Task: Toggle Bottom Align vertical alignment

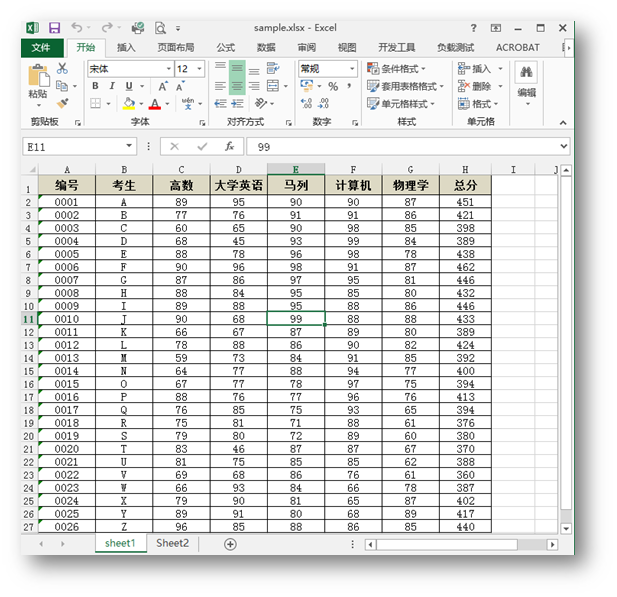Action: tap(254, 71)
